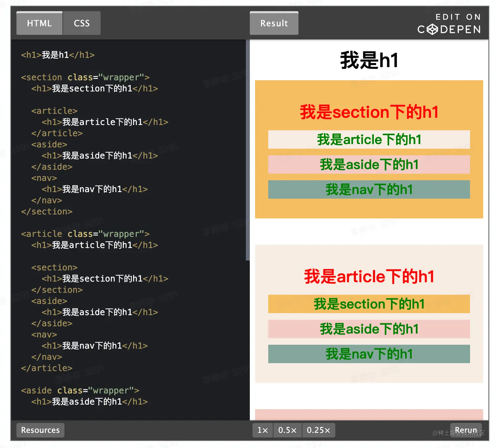Click the black '我是h1' heading in result

click(369, 61)
